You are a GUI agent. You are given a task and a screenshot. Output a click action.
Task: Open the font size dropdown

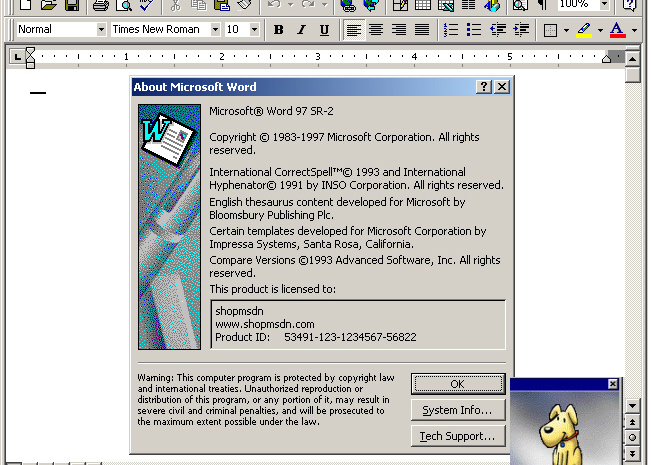254,30
